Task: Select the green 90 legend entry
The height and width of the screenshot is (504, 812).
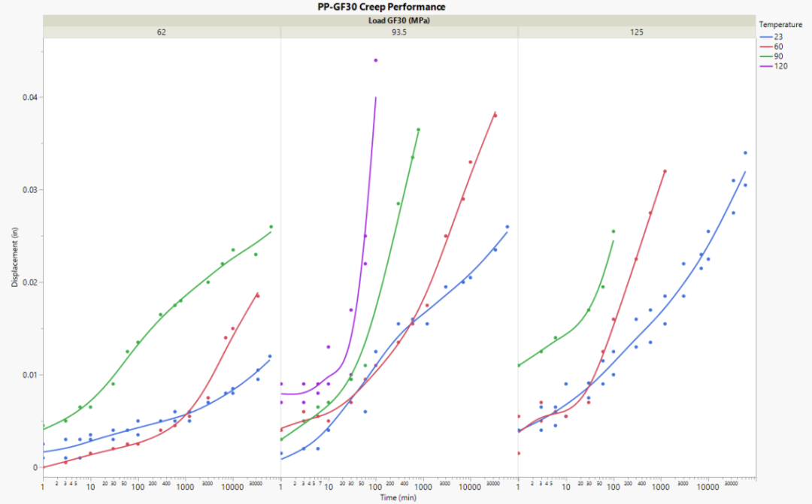Action: pos(771,56)
